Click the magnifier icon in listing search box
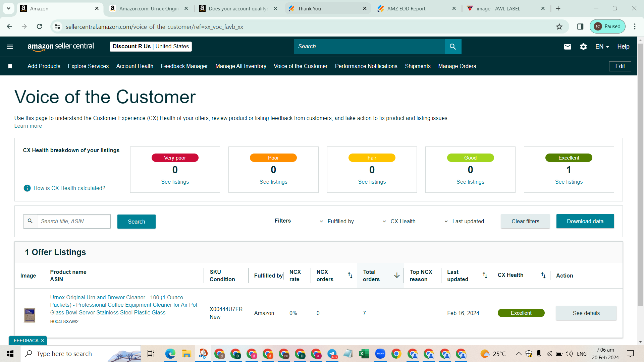644x362 pixels. 30,221
